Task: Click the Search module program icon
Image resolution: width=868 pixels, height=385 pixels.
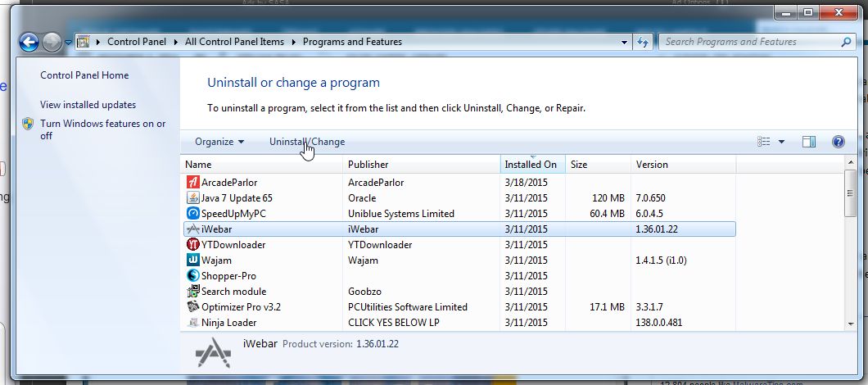Action: 192,291
